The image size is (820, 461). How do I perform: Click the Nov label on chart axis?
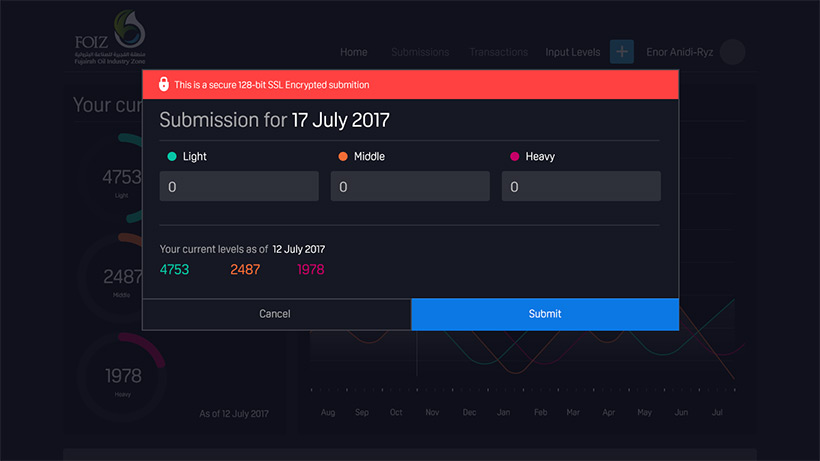click(432, 412)
